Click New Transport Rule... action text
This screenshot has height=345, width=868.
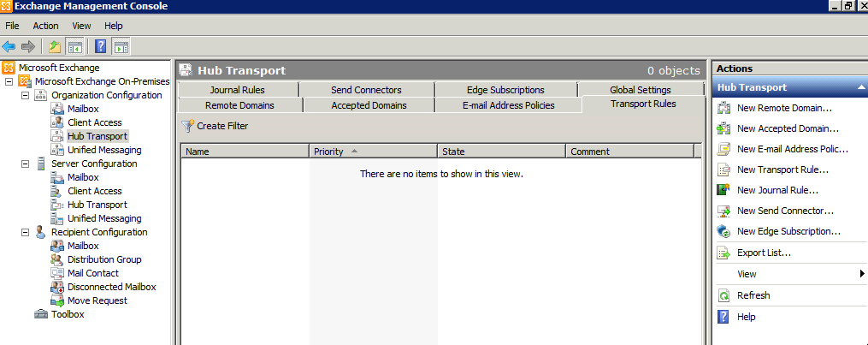point(782,170)
